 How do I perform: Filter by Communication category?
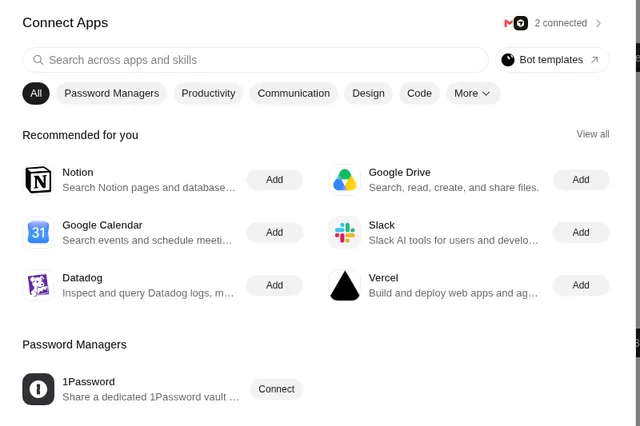[x=293, y=93]
